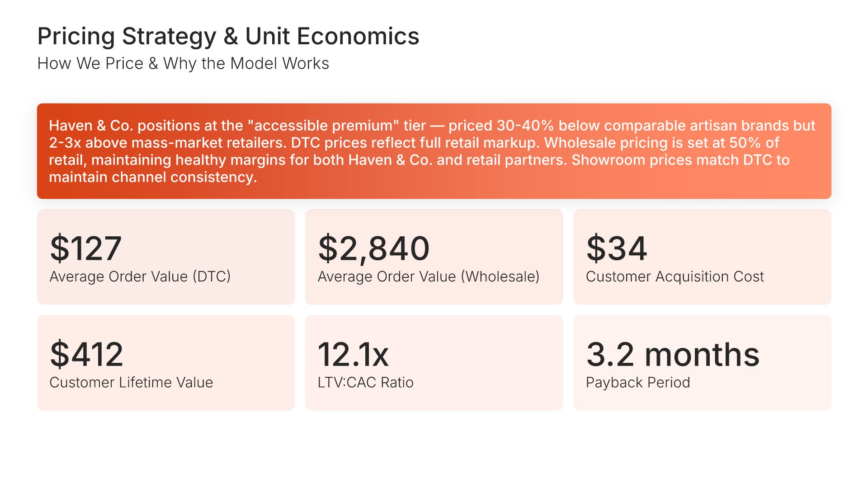Select the Payback Period label
Screen dimensions: 868x488
638,383
